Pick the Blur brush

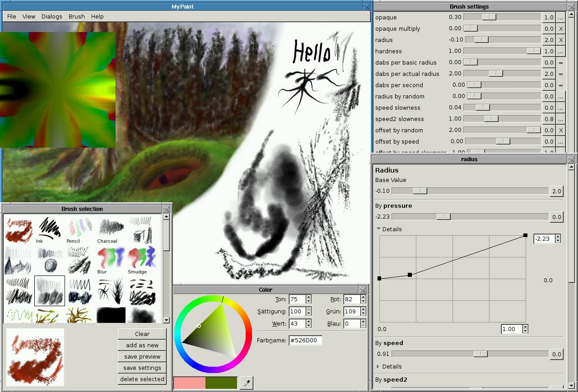click(x=111, y=259)
